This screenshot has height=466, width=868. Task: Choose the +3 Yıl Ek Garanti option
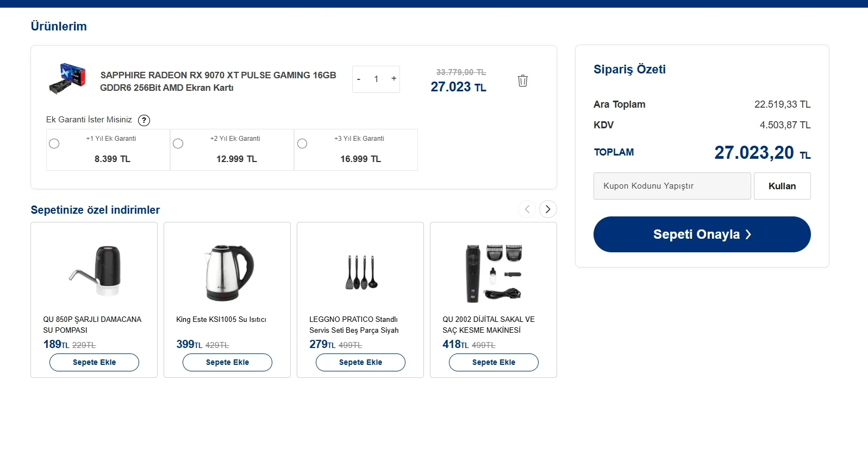[x=302, y=144]
